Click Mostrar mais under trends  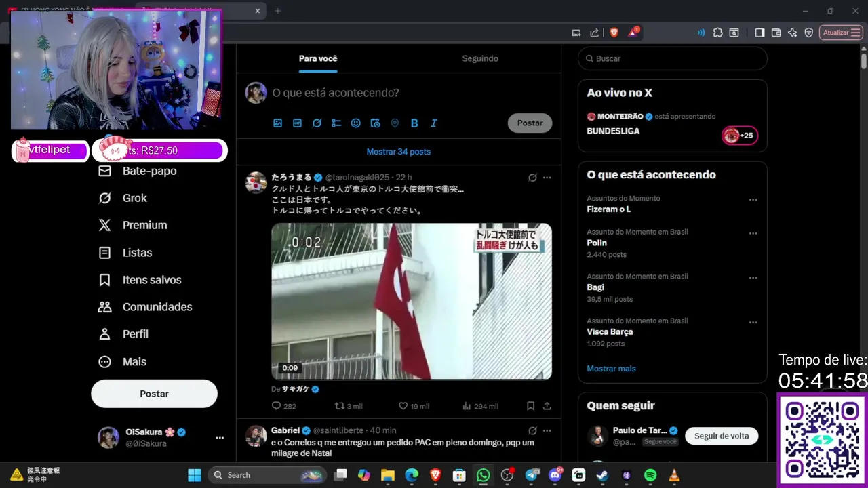tap(611, 369)
